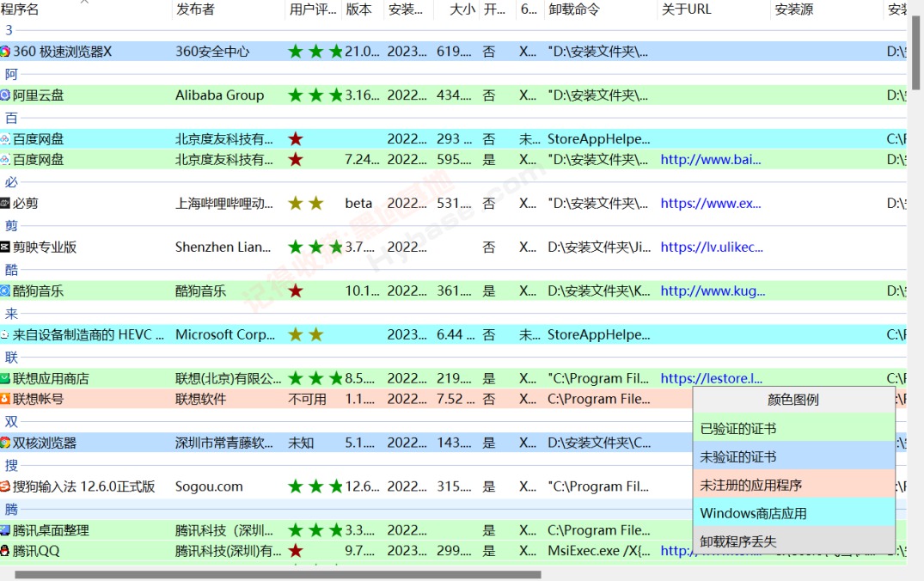Viewport: 924px width, 581px height.
Task: Select the 酷狗音乐 app icon
Action: [x=4, y=291]
